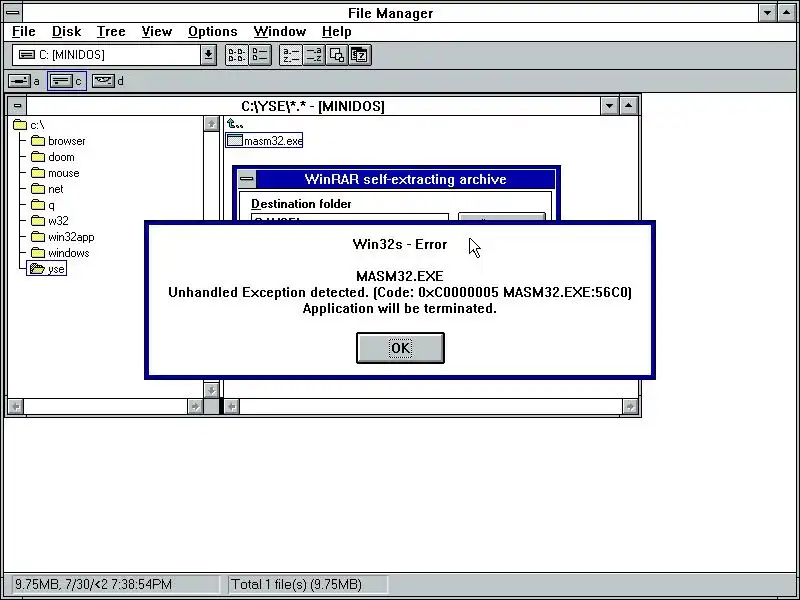
Task: Open the Disk menu
Action: pyautogui.click(x=66, y=32)
